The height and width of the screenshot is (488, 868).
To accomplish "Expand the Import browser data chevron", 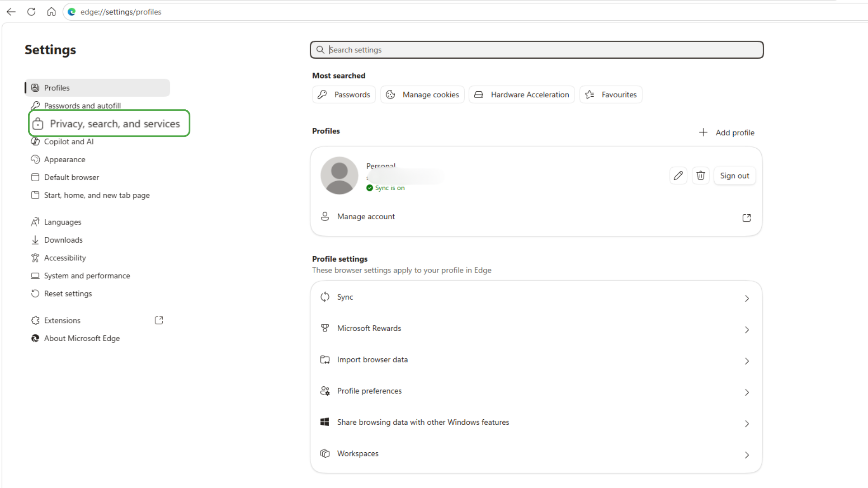I will (x=747, y=361).
